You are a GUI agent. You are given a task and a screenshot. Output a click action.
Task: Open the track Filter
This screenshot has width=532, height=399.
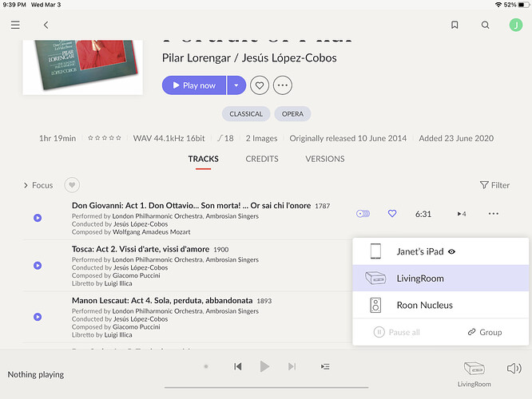494,185
